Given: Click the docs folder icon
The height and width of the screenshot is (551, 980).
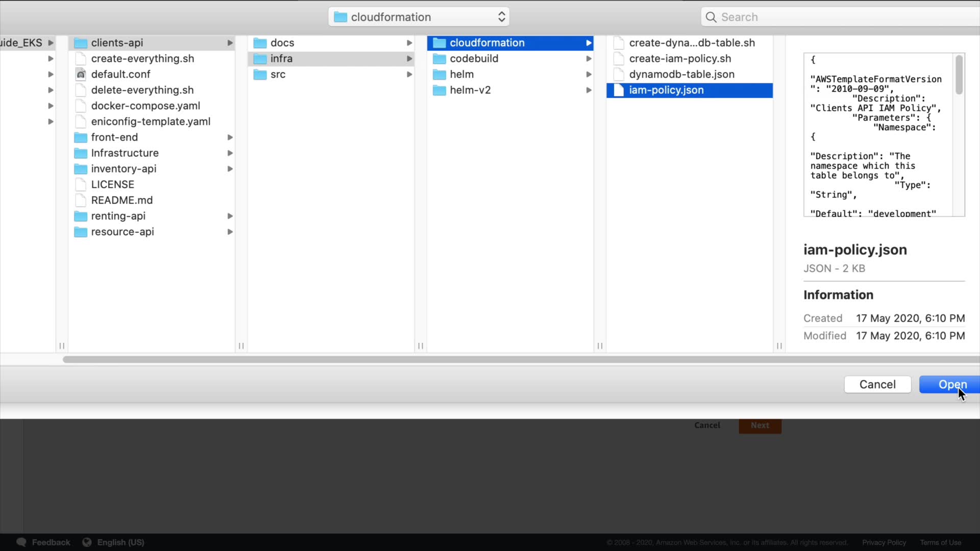Looking at the screenshot, I should [x=260, y=43].
